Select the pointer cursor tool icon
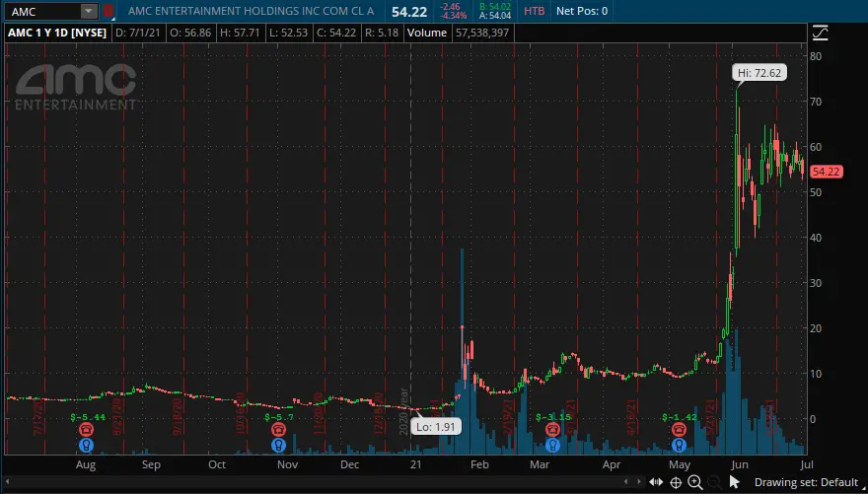The width and height of the screenshot is (868, 494). [735, 482]
